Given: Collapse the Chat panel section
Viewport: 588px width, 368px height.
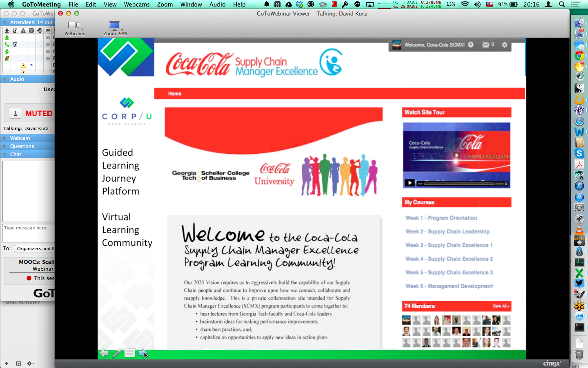Looking at the screenshot, I should (5, 154).
